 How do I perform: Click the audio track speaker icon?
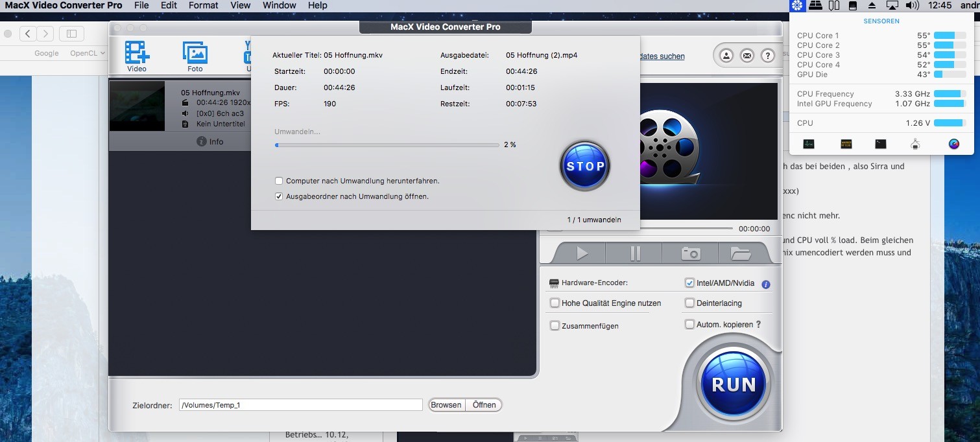(x=185, y=113)
